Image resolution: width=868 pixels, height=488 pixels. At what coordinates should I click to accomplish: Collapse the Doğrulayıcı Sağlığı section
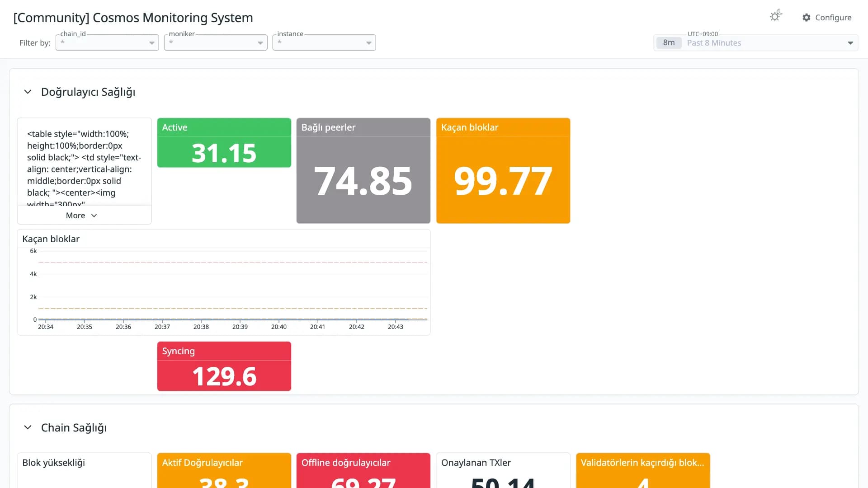coord(28,92)
